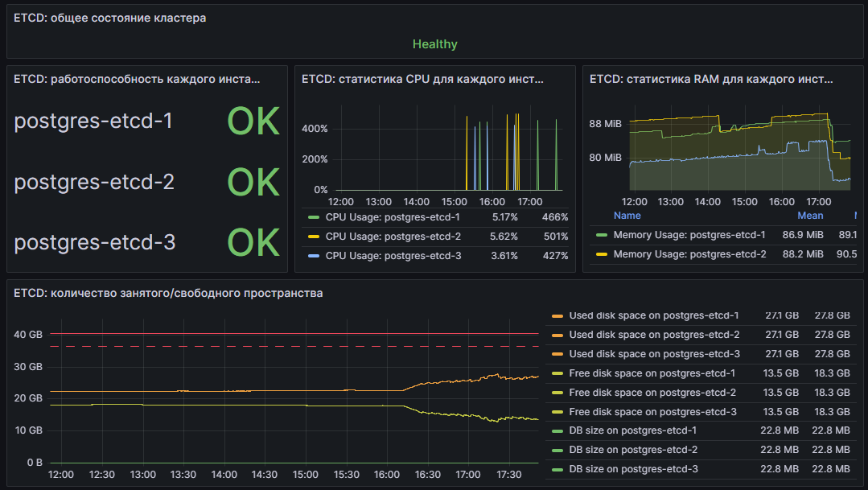Open the "ETCD: работоспособность каждого инста..." panel title menu
This screenshot has width=868, height=490.
coord(138,79)
